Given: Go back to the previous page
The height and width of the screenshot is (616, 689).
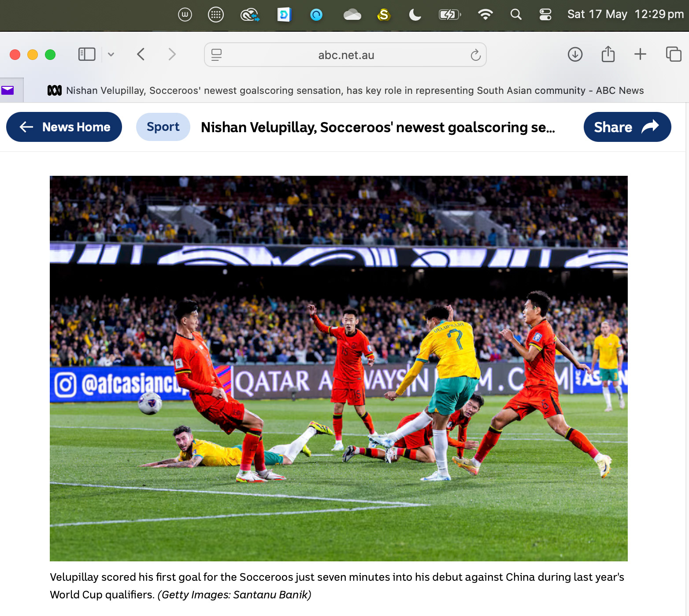Looking at the screenshot, I should (x=141, y=54).
